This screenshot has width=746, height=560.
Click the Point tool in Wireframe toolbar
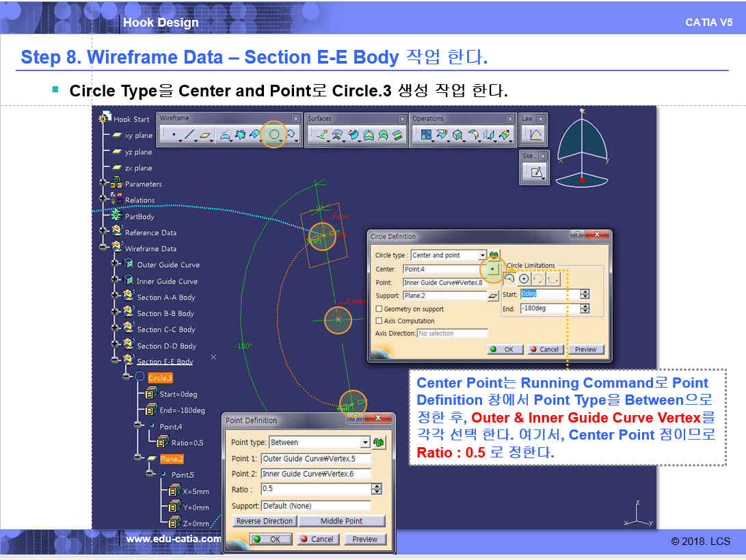[x=174, y=135]
